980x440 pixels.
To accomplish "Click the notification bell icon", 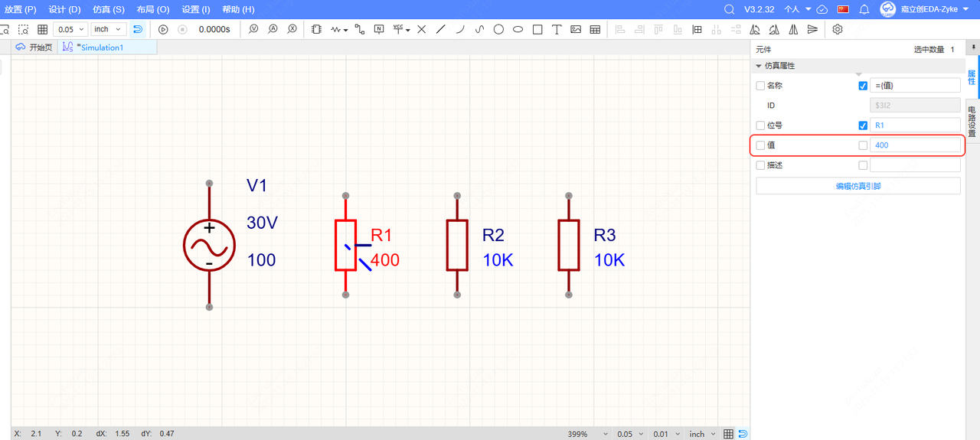I will [864, 9].
